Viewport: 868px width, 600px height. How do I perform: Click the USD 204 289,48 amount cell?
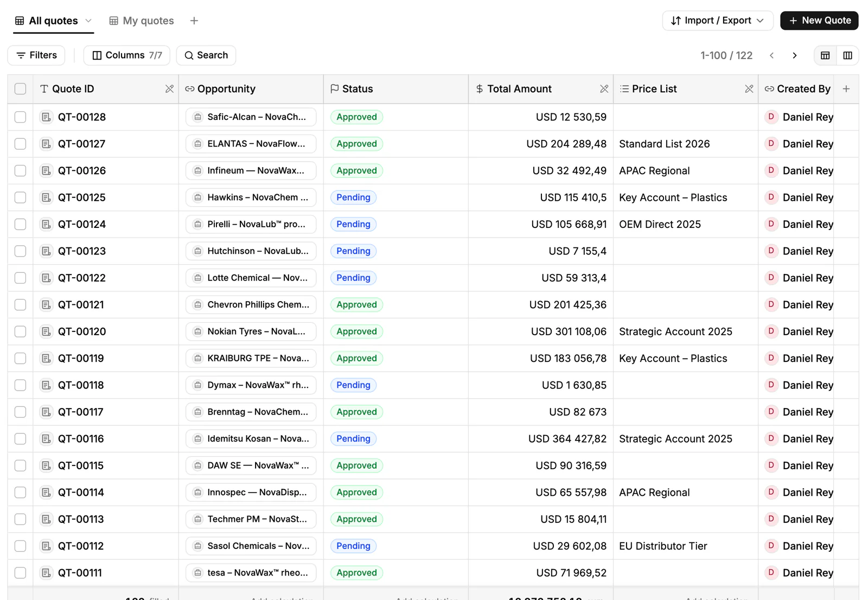click(541, 144)
